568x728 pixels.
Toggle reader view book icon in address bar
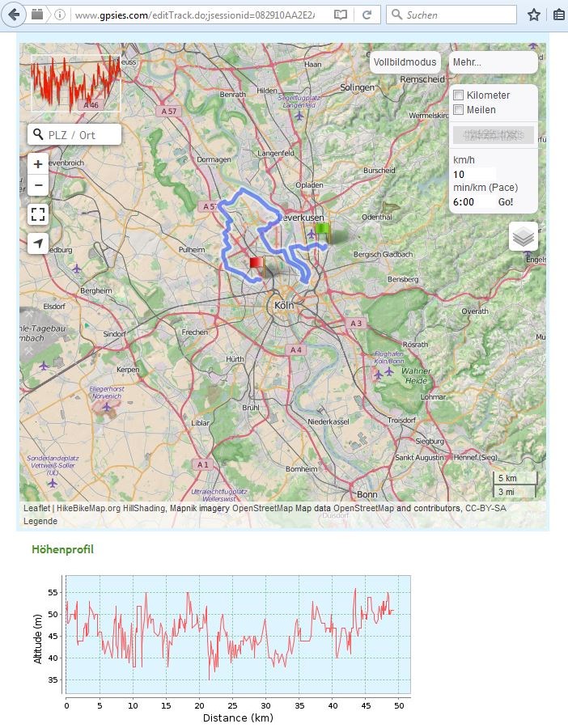pos(341,15)
